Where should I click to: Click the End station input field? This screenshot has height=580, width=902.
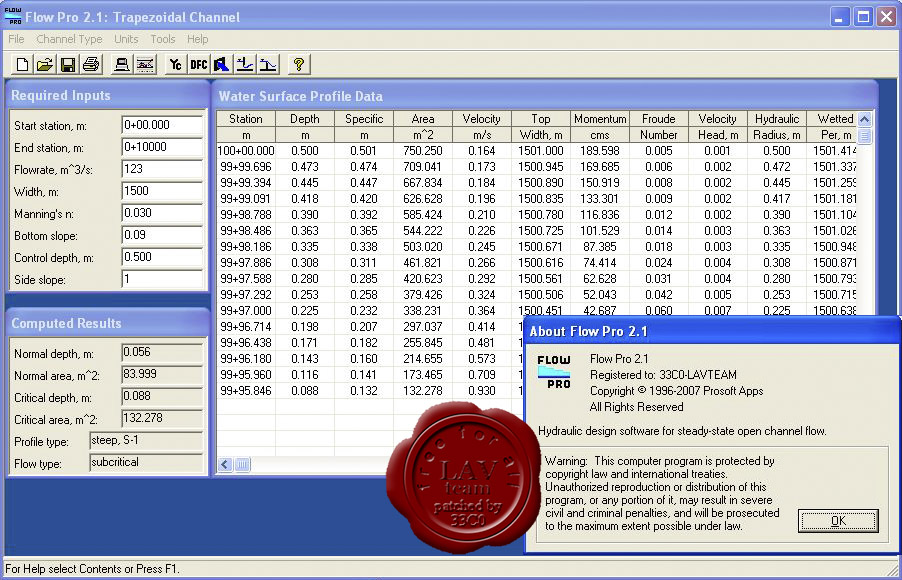162,147
